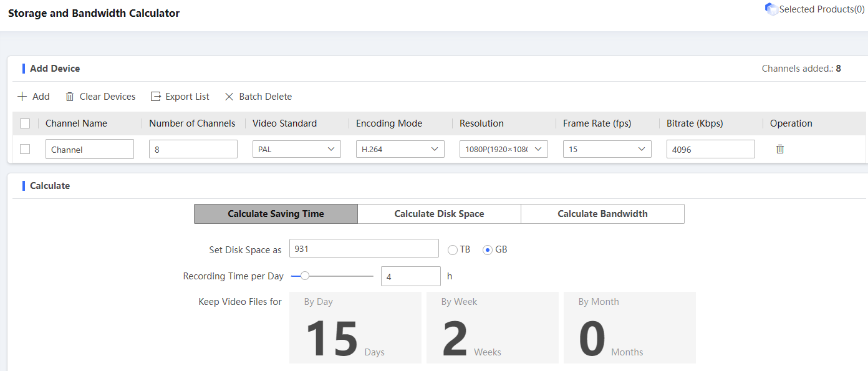Screen dimensions: 868x371
Task: Click the Batch Delete X icon
Action: (229, 97)
